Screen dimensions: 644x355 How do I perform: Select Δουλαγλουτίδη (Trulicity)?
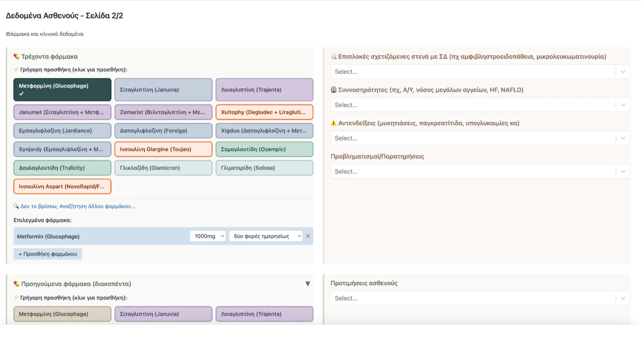pos(62,168)
